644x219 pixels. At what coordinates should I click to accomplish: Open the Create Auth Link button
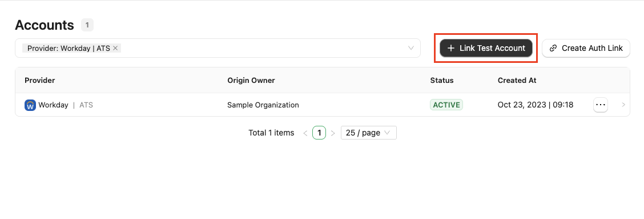point(586,48)
